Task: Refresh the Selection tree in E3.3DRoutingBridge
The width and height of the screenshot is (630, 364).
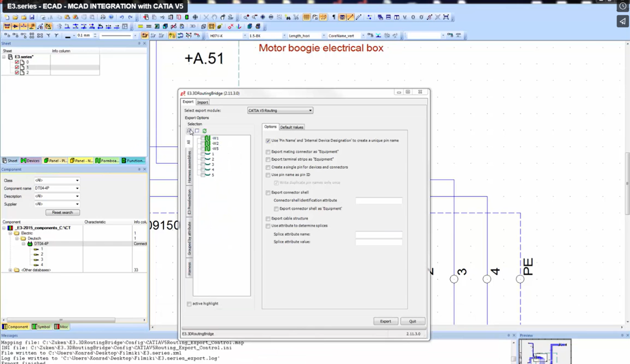Action: pos(204,131)
